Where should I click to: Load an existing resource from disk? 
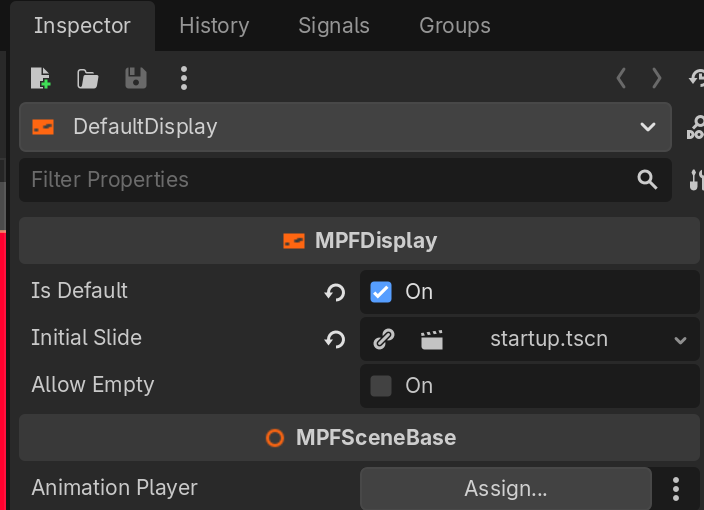[88, 78]
